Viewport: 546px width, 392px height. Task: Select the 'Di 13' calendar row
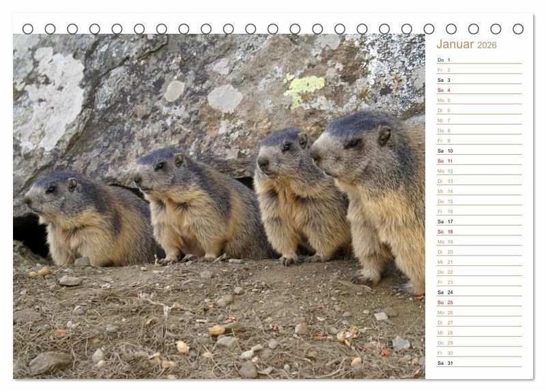pos(479,181)
